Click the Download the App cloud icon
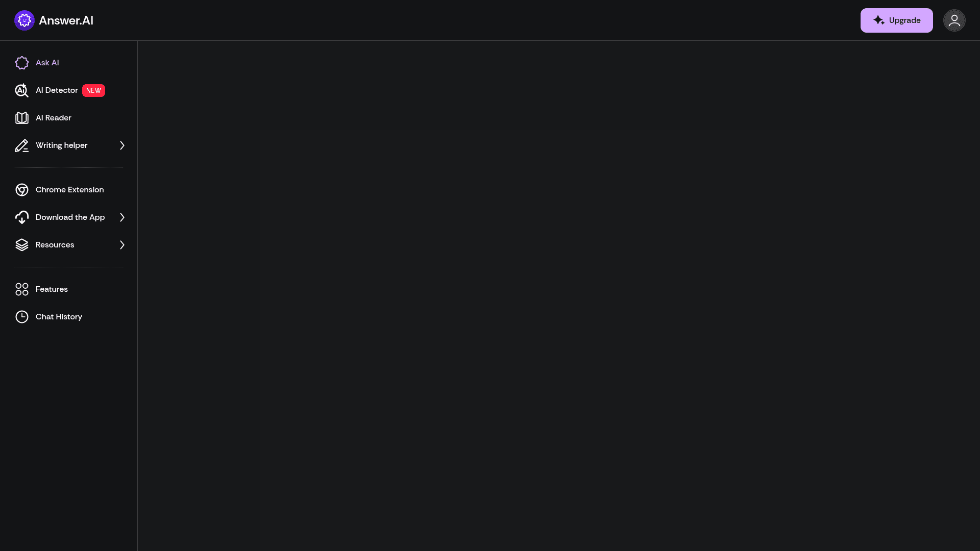 [22, 217]
